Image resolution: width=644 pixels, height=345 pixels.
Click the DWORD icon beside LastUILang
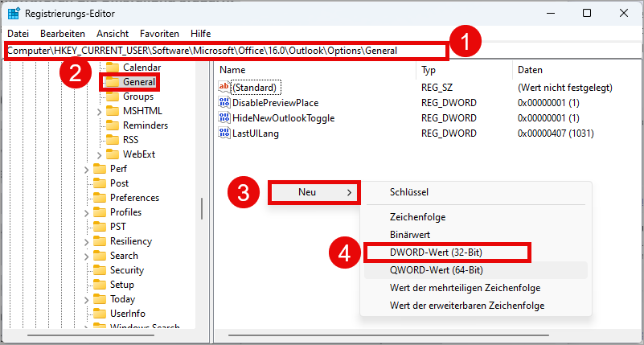tap(224, 133)
